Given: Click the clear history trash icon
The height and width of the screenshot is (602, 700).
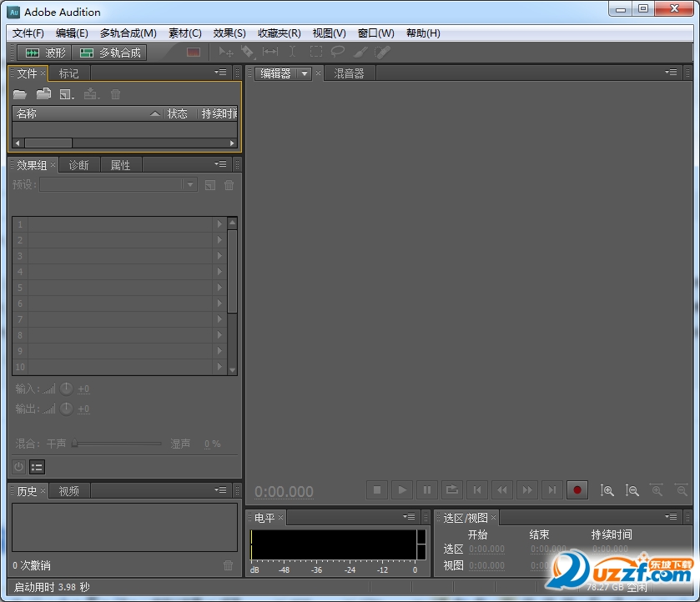Looking at the screenshot, I should tap(228, 565).
